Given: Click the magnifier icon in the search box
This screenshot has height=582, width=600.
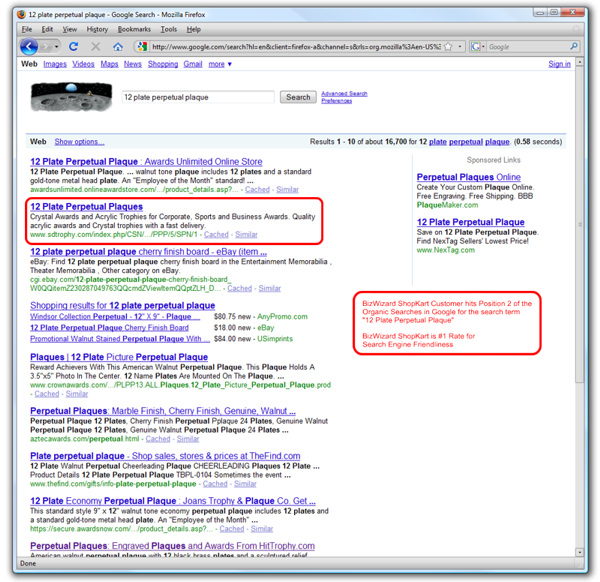Looking at the screenshot, I should pyautogui.click(x=574, y=46).
